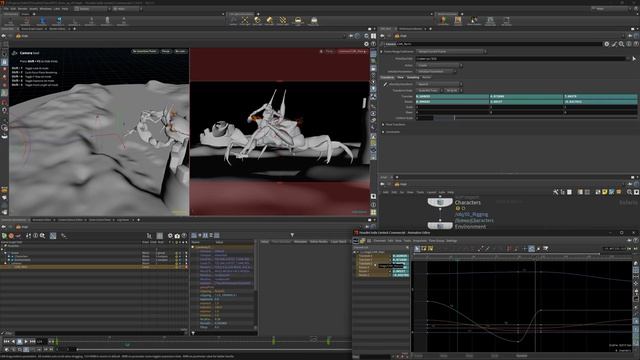Open the scene graph tree gear settings
This screenshot has height=360, width=640.
point(170,236)
